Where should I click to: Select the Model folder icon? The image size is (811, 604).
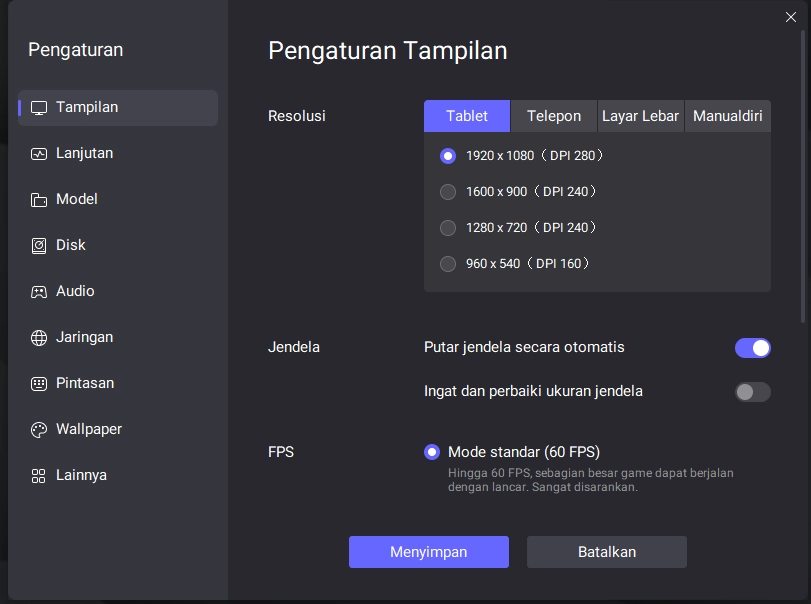39,200
